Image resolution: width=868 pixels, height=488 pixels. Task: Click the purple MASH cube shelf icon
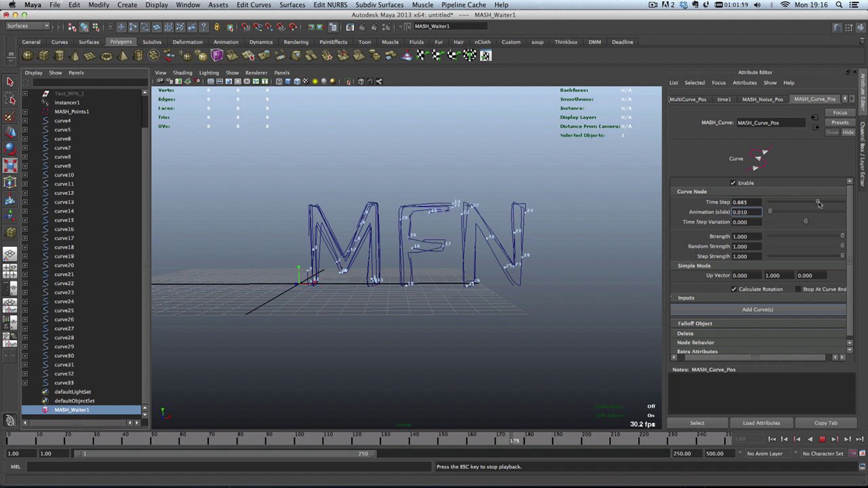click(217, 56)
